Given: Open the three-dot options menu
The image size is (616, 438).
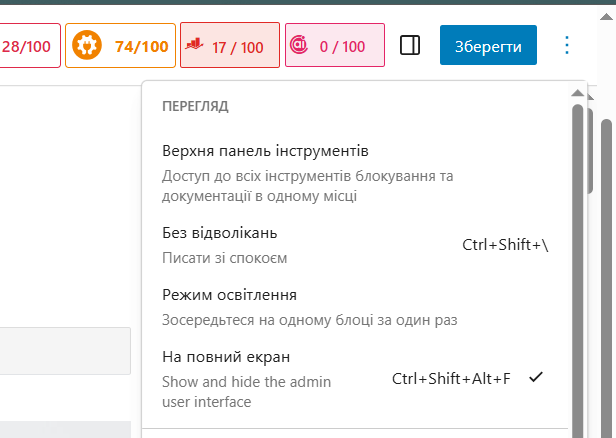Looking at the screenshot, I should [567, 46].
